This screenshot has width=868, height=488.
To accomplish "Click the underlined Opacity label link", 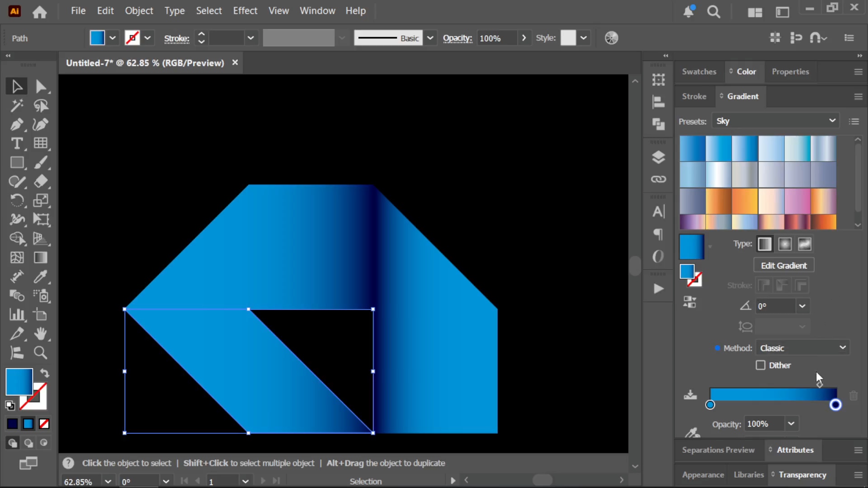I will tap(458, 39).
